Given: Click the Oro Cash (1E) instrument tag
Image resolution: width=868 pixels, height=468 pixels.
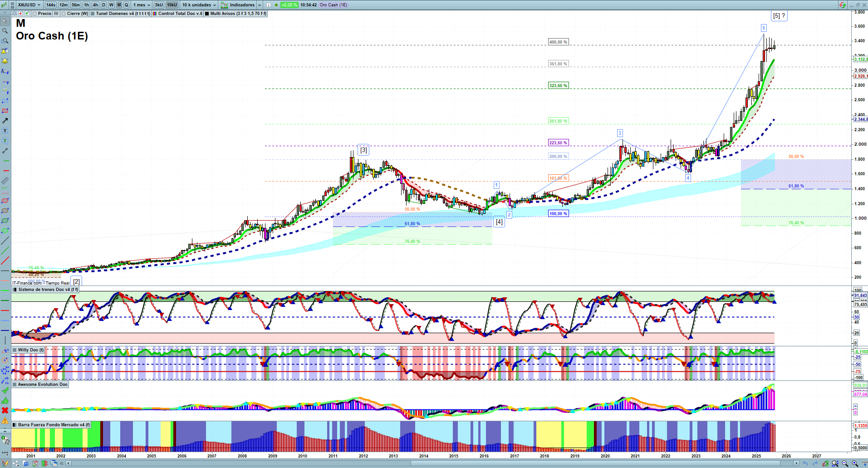Looking at the screenshot, I should [x=333, y=5].
